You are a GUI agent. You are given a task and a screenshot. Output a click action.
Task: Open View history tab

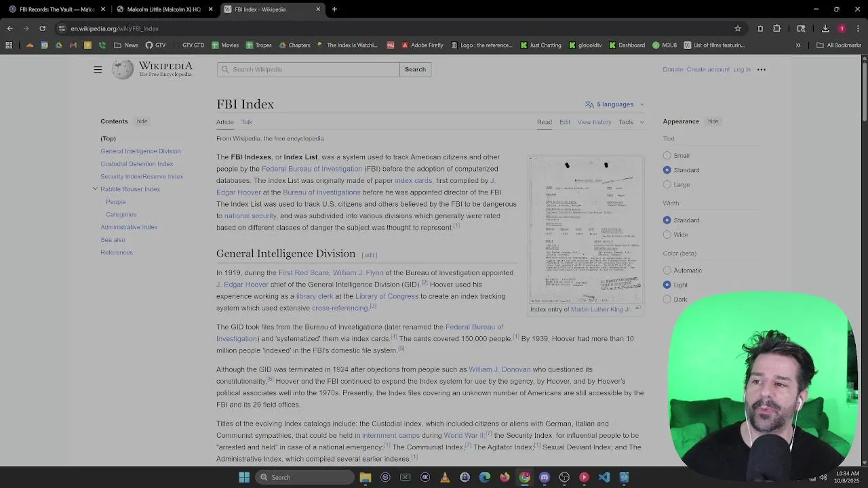[595, 122]
